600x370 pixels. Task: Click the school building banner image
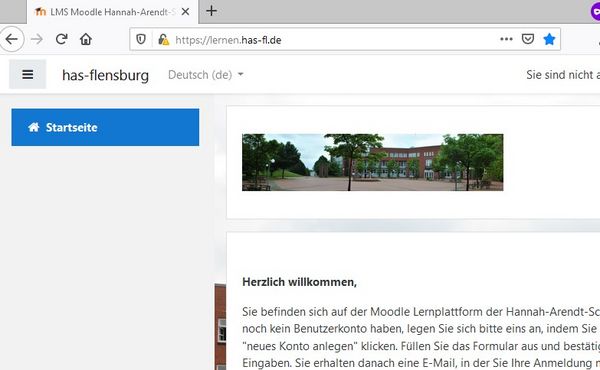coord(373,162)
